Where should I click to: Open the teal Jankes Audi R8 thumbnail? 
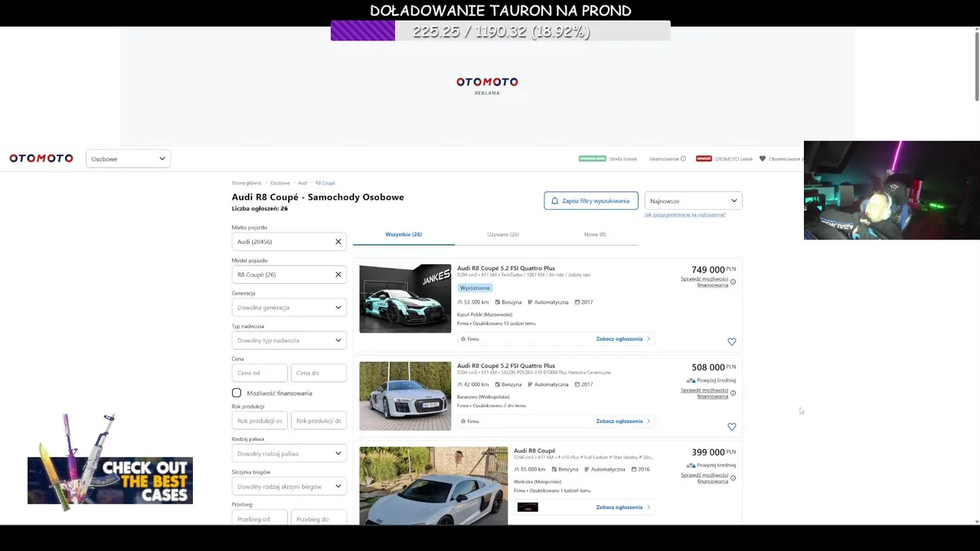(x=405, y=298)
